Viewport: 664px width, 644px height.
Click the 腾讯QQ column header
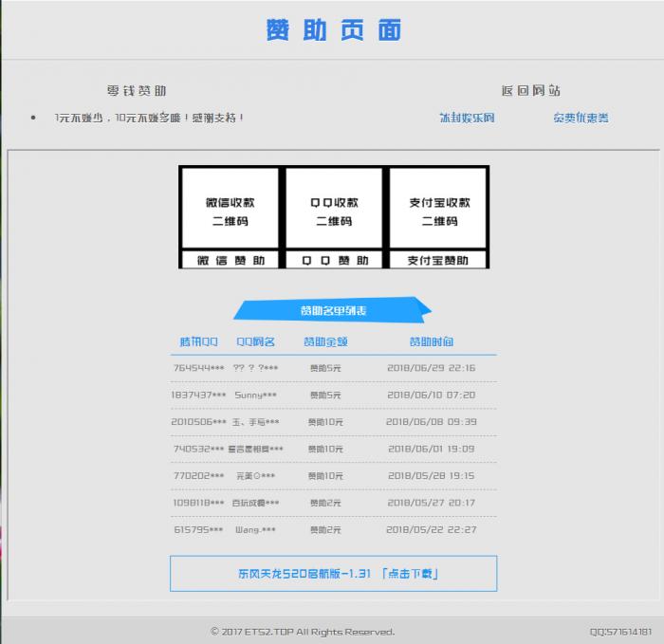click(x=199, y=341)
